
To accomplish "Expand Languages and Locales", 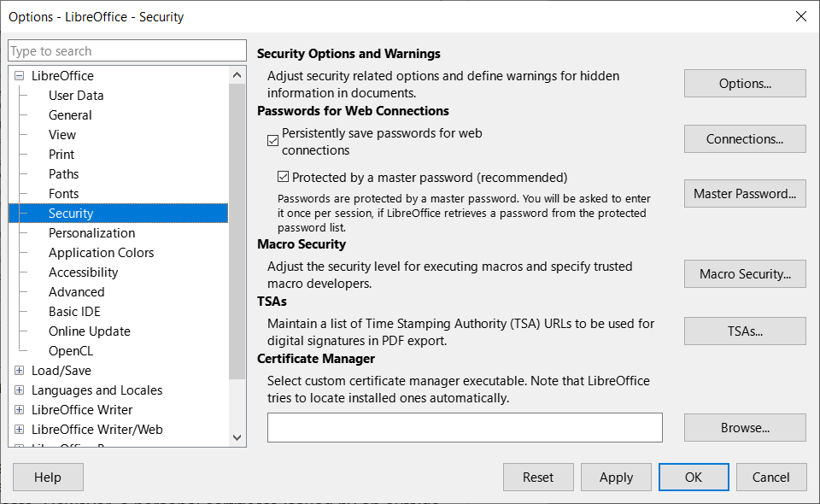I will pos(18,390).
